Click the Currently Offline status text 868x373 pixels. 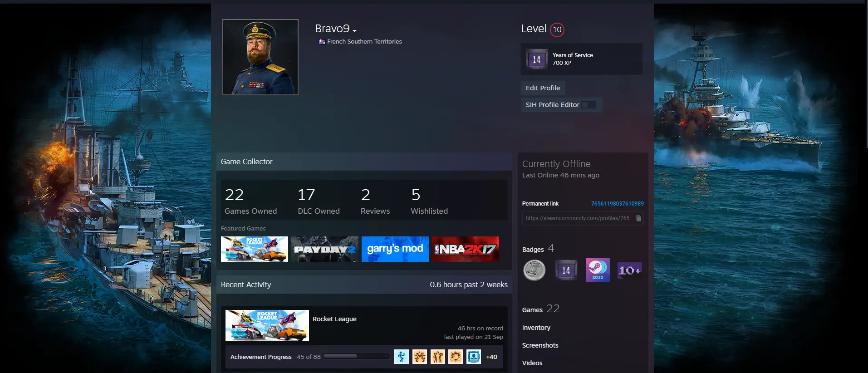pyautogui.click(x=556, y=164)
